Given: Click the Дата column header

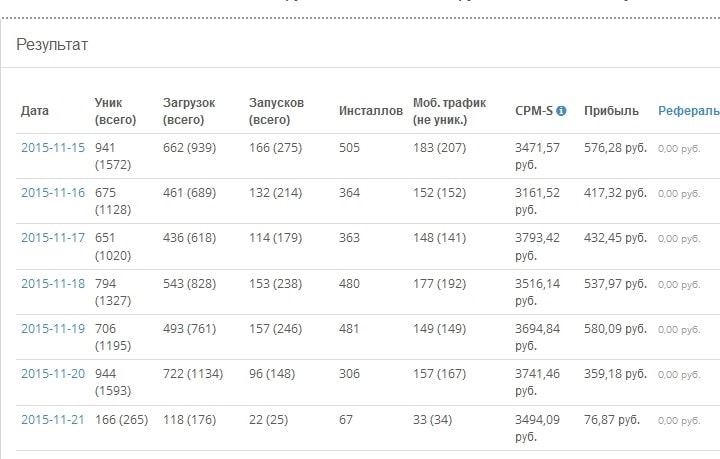Looking at the screenshot, I should click(x=35, y=111).
